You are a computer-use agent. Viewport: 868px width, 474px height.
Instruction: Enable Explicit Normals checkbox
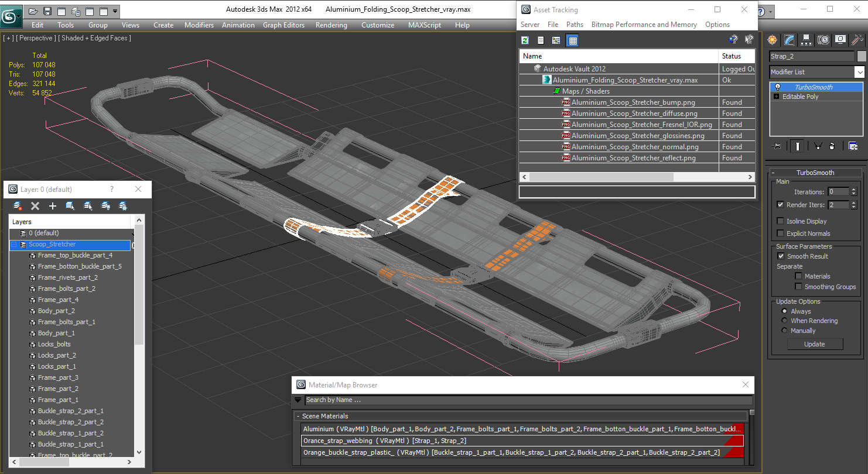coord(780,233)
